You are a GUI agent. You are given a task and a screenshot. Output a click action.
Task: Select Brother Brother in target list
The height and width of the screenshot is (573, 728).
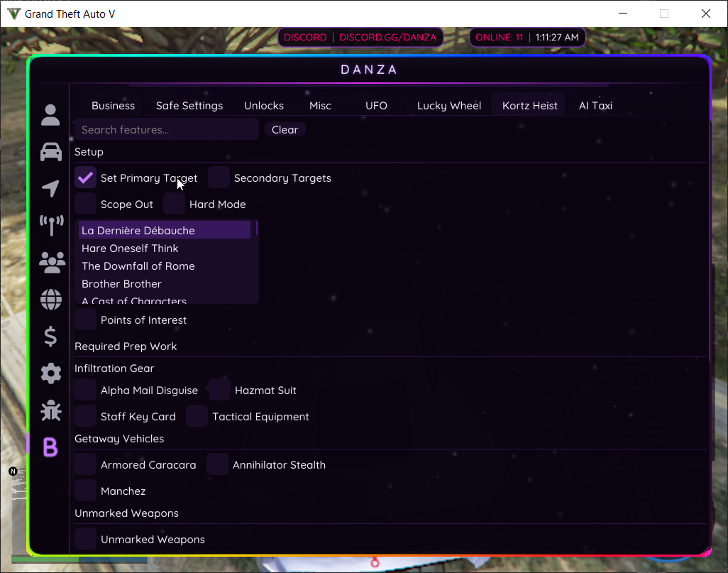tap(165, 283)
